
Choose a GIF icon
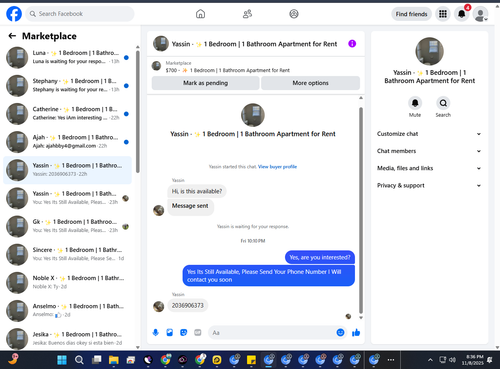[198, 332]
